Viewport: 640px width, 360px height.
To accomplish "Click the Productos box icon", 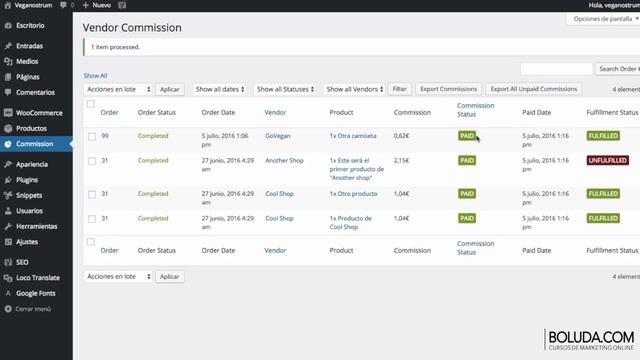I will tap(8, 128).
